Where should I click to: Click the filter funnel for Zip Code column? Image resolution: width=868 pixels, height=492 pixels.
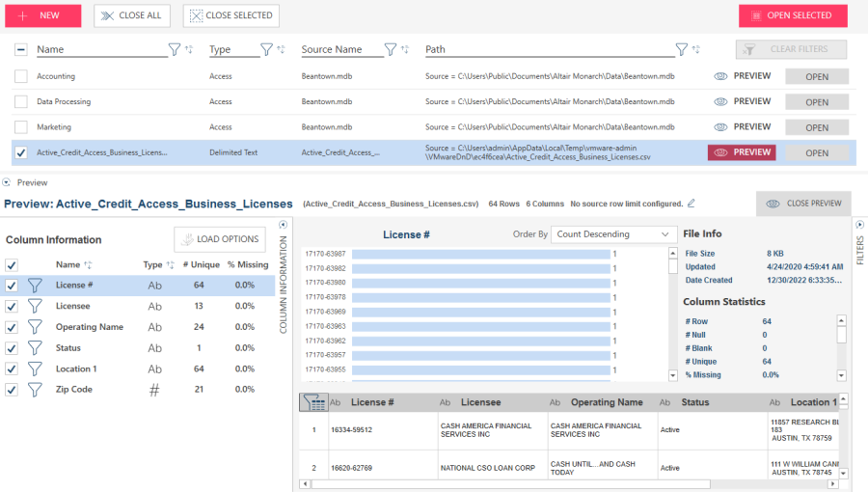pyautogui.click(x=35, y=390)
